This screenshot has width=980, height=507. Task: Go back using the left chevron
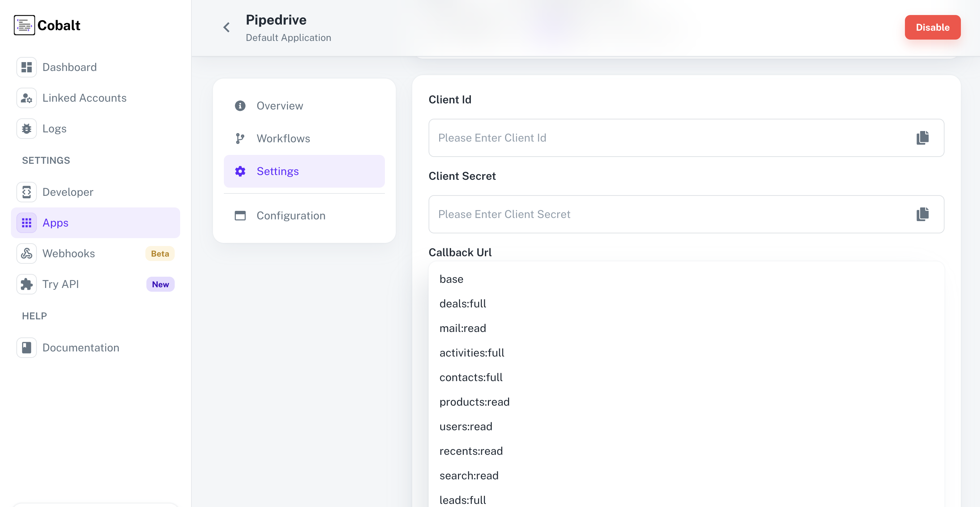[x=226, y=27]
